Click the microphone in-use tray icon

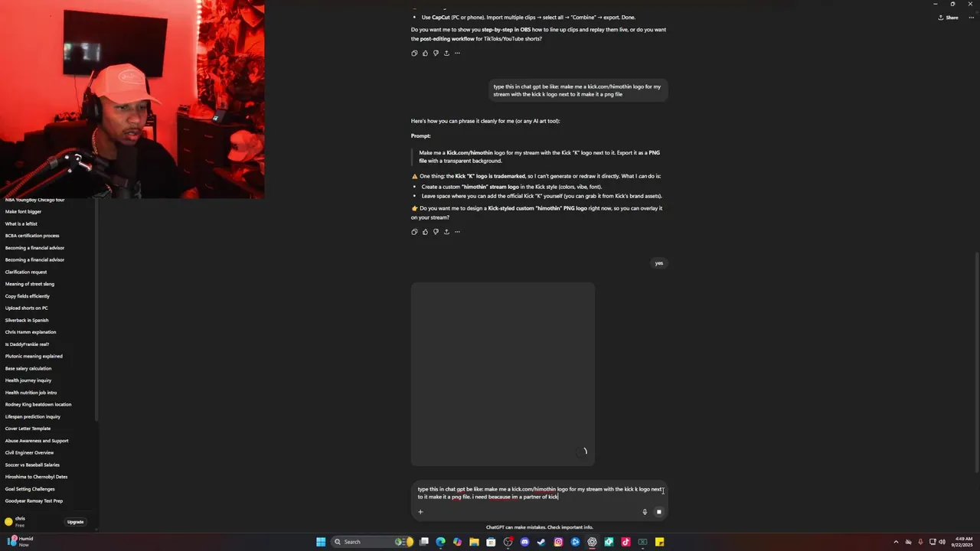920,542
